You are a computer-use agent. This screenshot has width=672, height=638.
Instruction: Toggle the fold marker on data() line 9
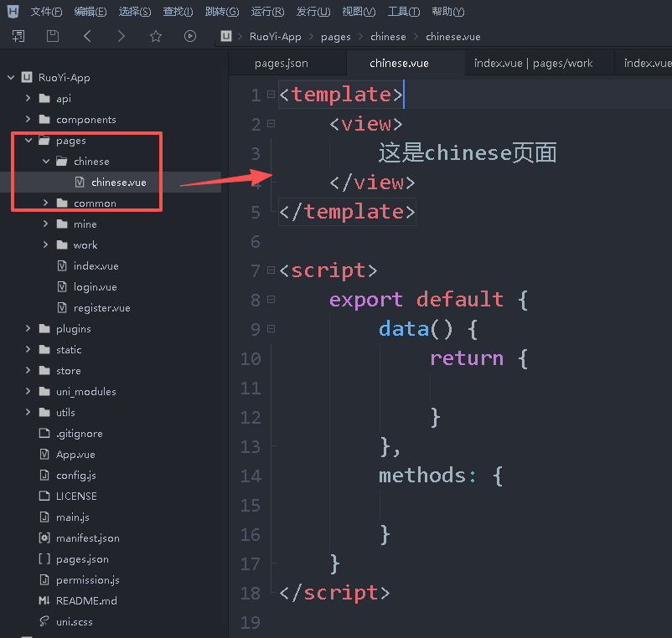tap(271, 329)
